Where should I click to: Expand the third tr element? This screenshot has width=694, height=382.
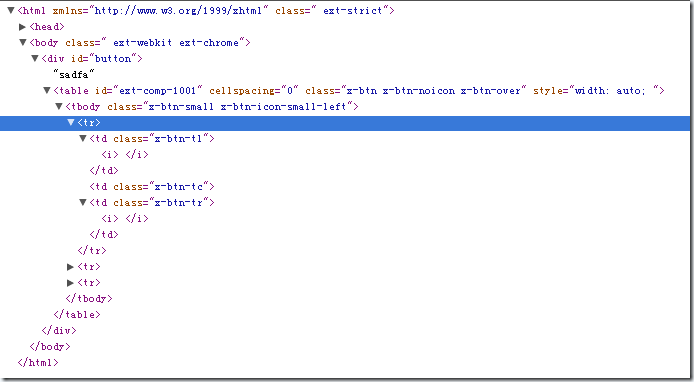pyautogui.click(x=70, y=282)
